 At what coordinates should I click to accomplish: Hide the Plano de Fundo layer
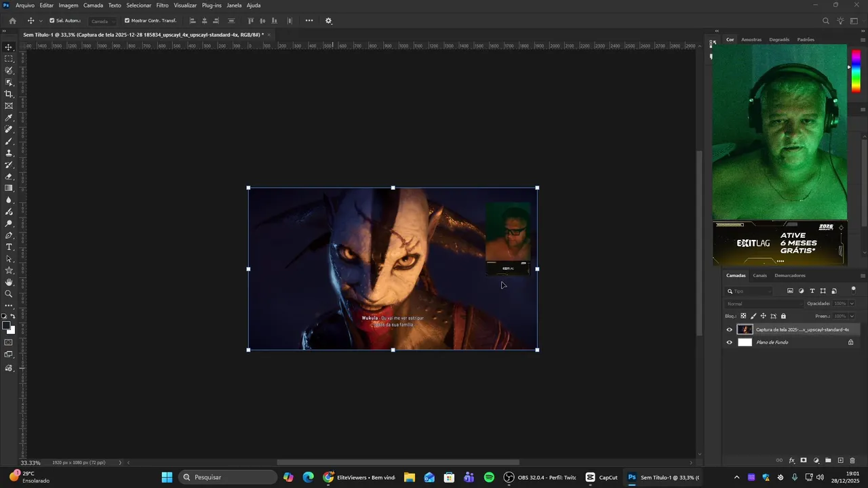tap(730, 342)
